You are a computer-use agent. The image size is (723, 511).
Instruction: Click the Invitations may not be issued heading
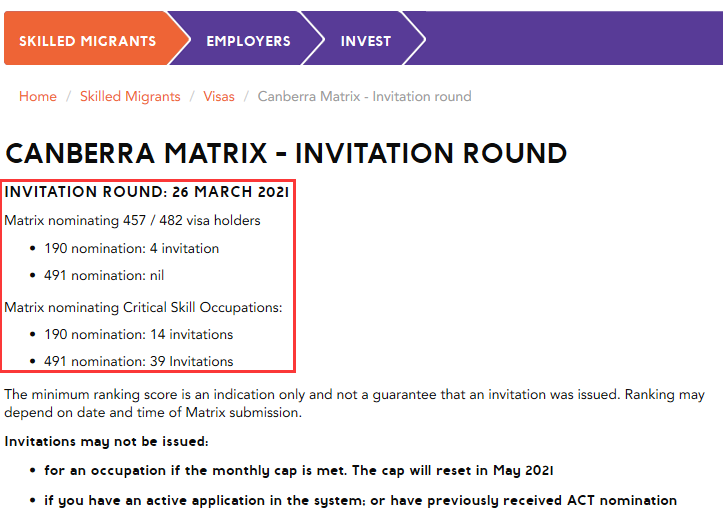[106, 442]
